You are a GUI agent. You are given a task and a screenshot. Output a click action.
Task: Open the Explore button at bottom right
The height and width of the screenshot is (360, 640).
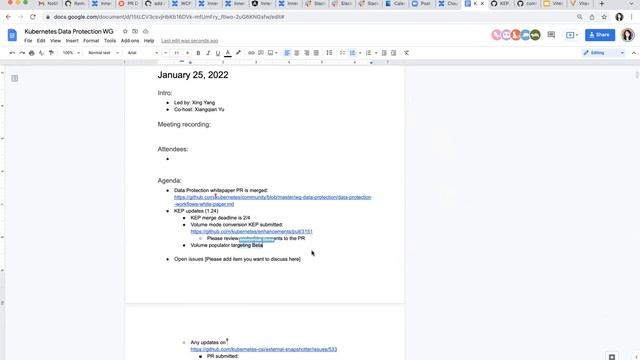click(611, 357)
